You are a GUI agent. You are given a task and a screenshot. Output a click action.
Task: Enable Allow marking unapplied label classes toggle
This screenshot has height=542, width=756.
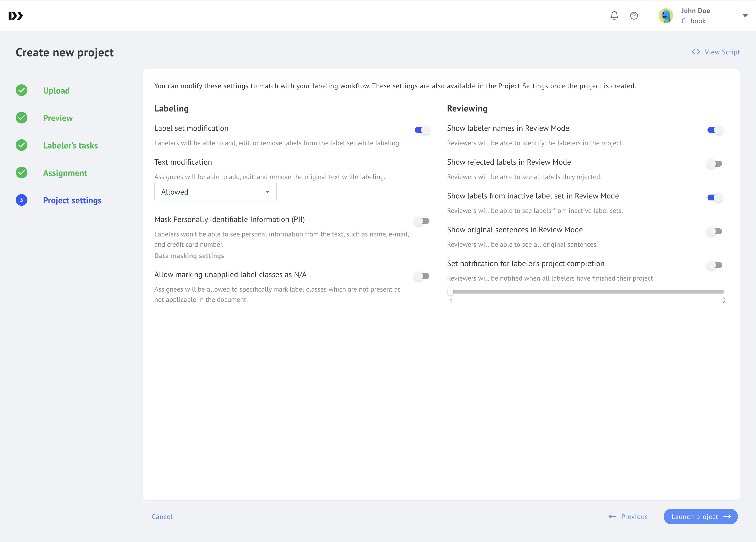click(422, 276)
